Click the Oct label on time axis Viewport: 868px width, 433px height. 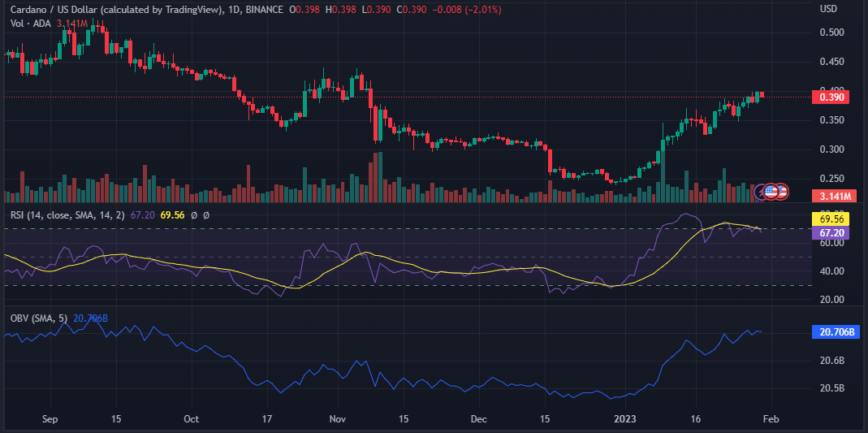click(191, 420)
